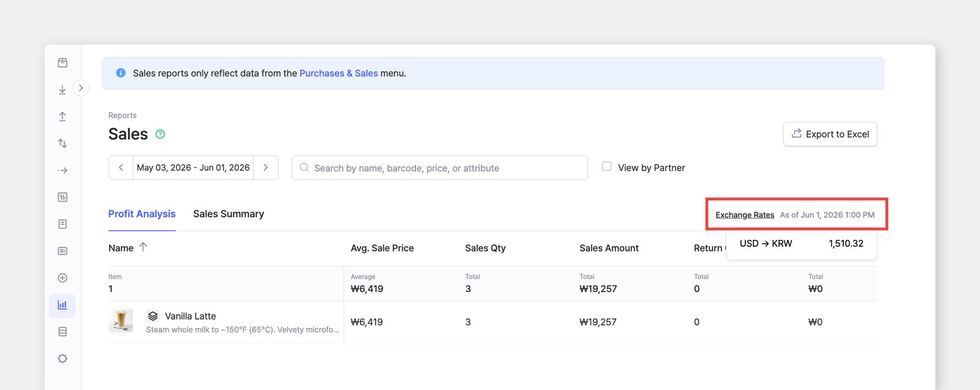The width and height of the screenshot is (980, 390).
Task: Open the stock-in download arrow icon
Action: coord(62,89)
